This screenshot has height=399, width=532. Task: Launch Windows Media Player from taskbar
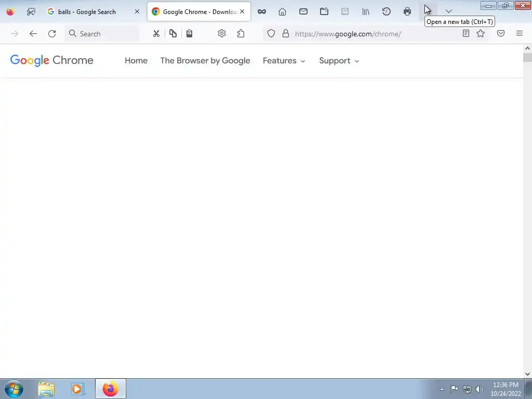click(x=78, y=389)
